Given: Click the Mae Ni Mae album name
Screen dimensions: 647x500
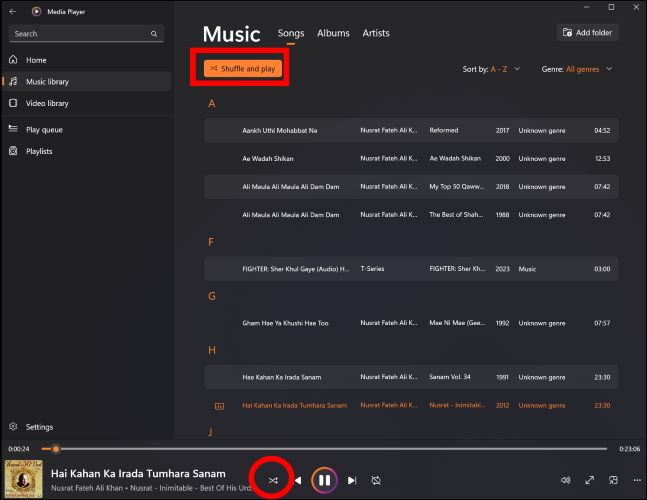Looking at the screenshot, I should (457, 323).
